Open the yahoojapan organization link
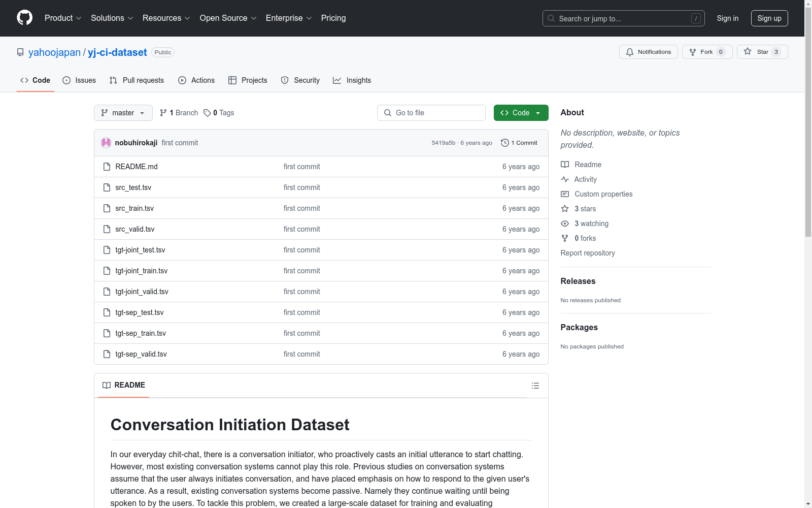812x508 pixels. 54,52
